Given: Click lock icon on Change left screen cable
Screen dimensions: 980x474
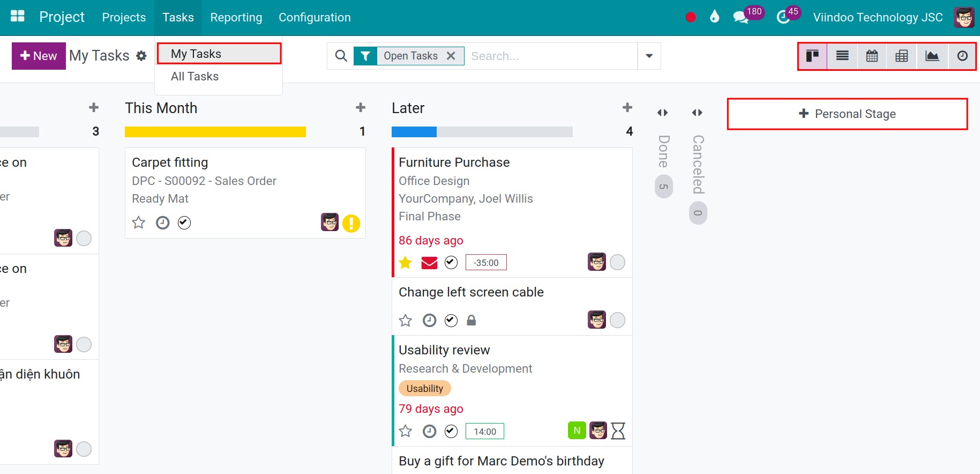Looking at the screenshot, I should 472,321.
